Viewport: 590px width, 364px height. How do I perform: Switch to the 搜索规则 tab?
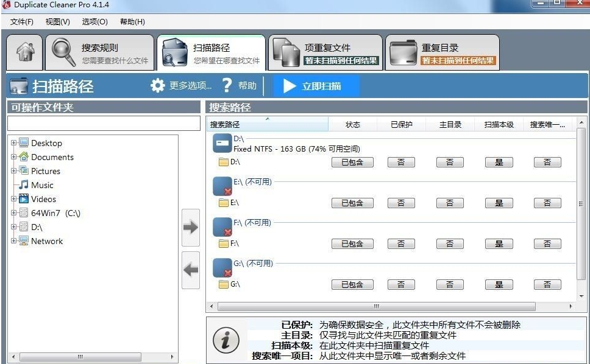[100, 52]
